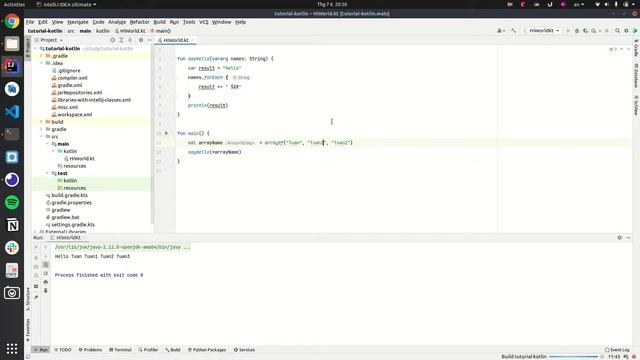The width and height of the screenshot is (640, 360).
Task: Launch Google Chrome from the dock
Action: [12, 21]
